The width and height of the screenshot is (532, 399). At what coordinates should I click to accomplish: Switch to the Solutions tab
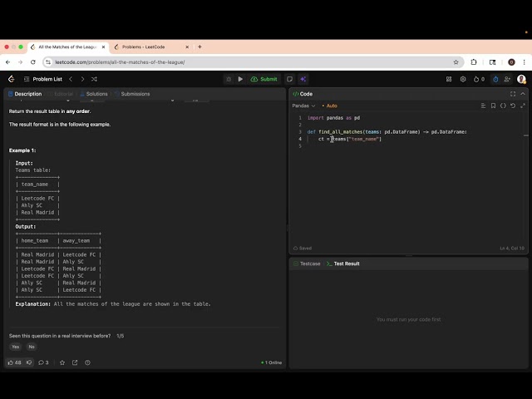pos(94,94)
